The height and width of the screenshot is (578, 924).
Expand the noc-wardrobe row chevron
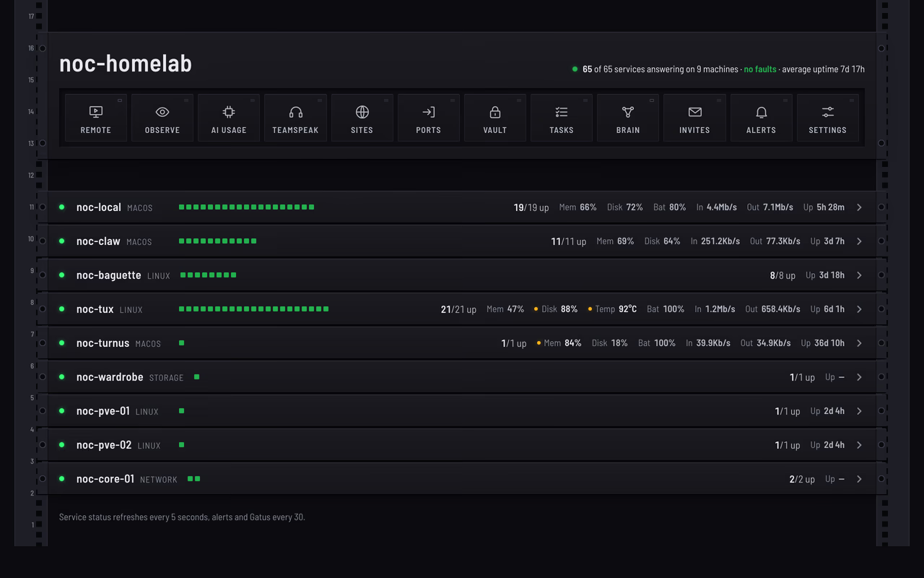tap(859, 377)
